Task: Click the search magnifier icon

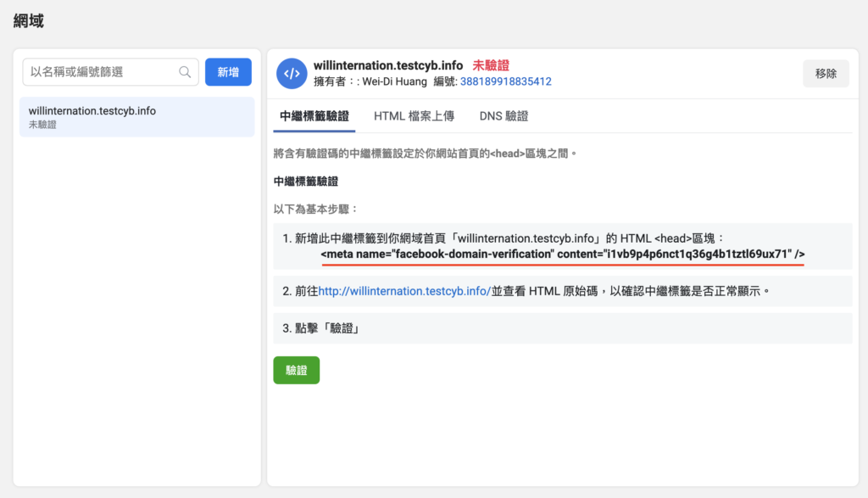Action: [185, 72]
